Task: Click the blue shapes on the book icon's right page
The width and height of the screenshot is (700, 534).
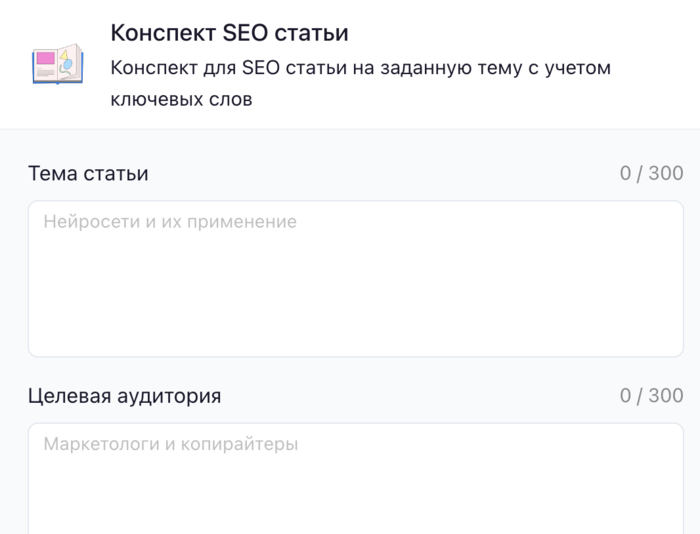Action: pyautogui.click(x=68, y=63)
